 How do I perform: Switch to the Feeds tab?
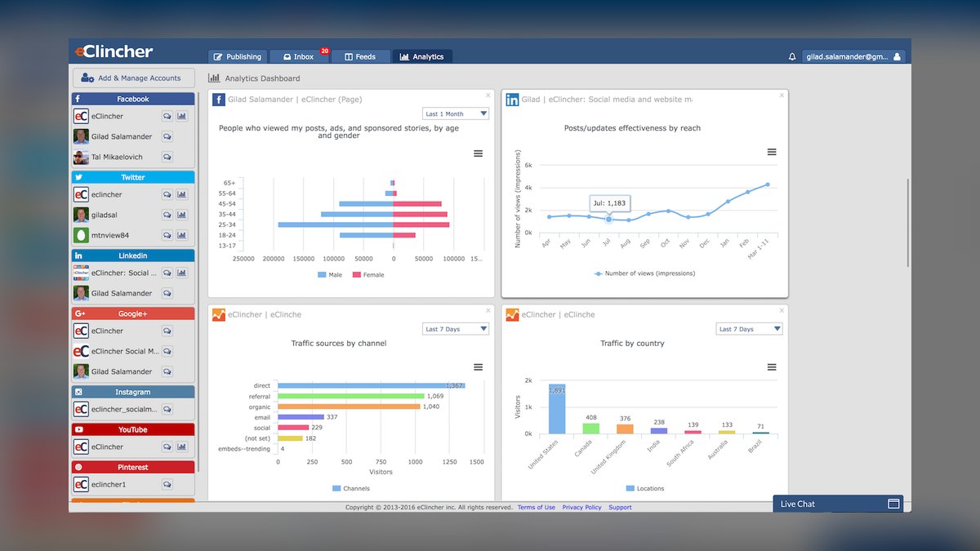click(360, 56)
